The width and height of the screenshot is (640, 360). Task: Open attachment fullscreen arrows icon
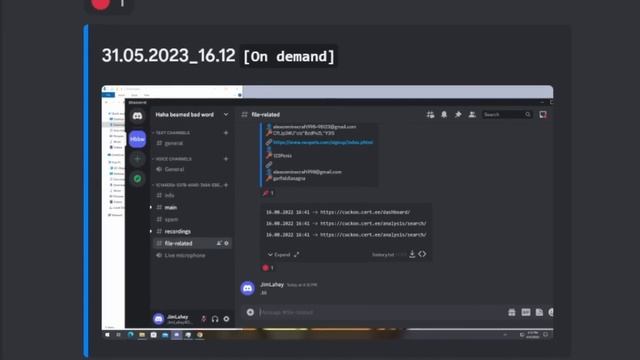(296, 255)
